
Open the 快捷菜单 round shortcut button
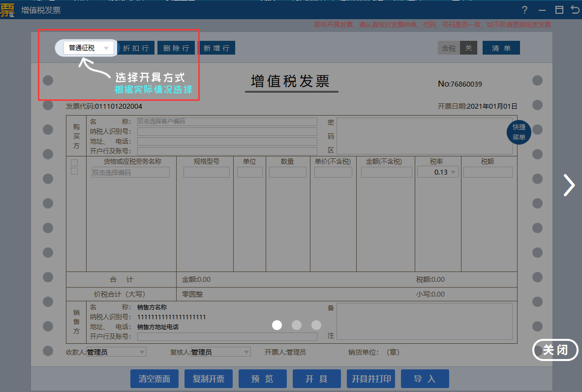click(519, 132)
